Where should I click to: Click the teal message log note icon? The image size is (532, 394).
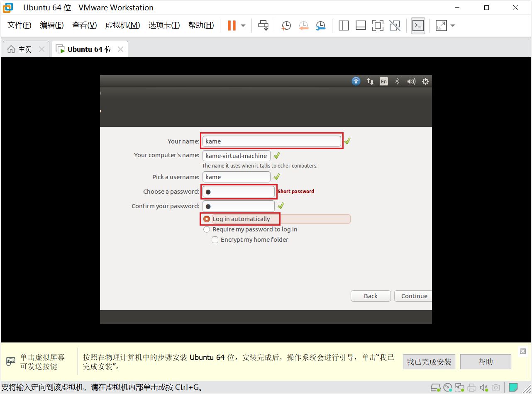click(513, 387)
